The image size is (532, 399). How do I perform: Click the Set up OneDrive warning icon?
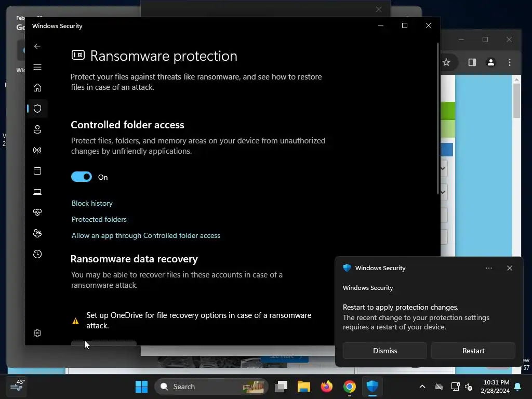75,321
